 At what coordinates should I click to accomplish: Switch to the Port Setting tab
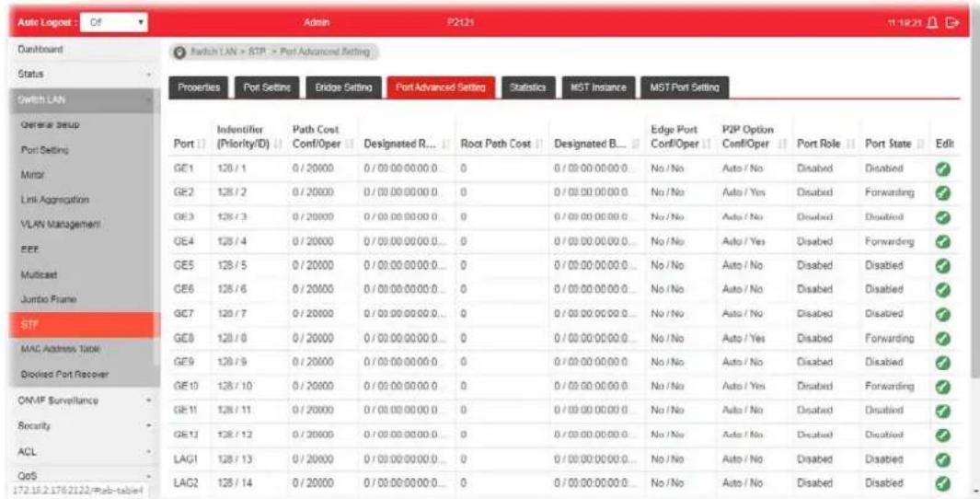267,88
